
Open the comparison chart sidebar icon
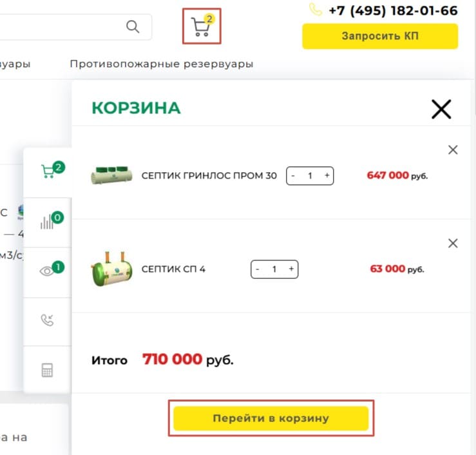48,222
